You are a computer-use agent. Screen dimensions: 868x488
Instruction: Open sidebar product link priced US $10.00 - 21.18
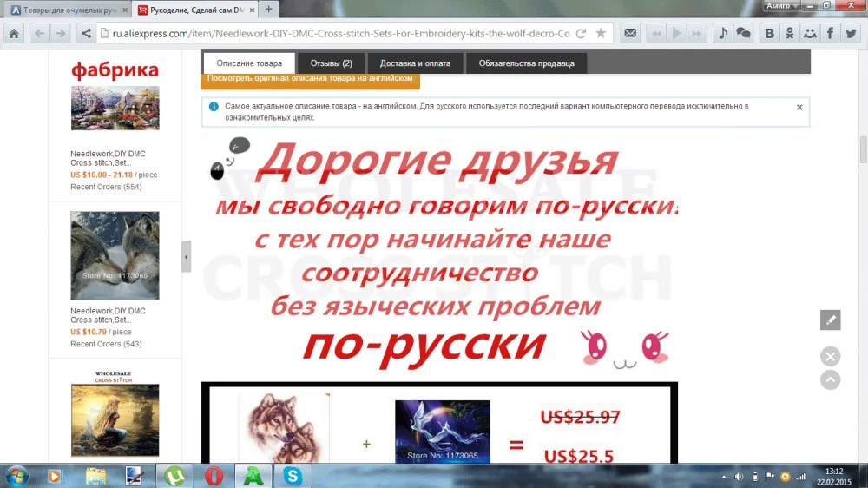tap(108, 158)
